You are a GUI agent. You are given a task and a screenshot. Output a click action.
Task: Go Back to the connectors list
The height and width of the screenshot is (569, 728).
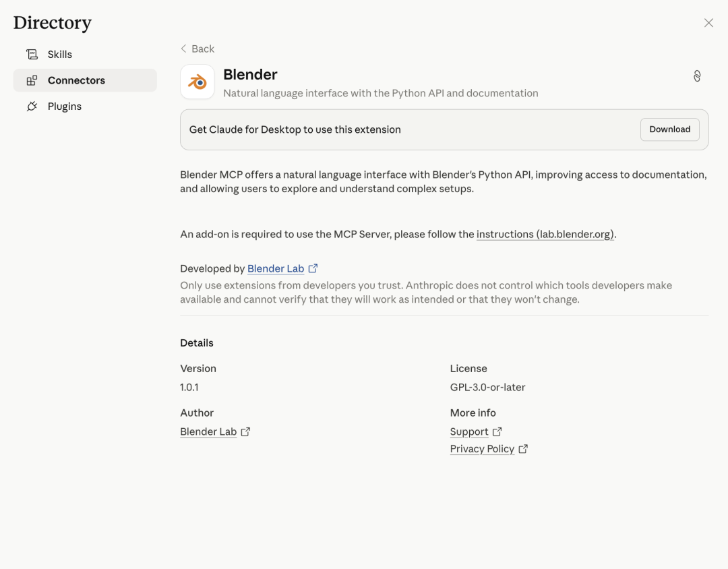[202, 49]
